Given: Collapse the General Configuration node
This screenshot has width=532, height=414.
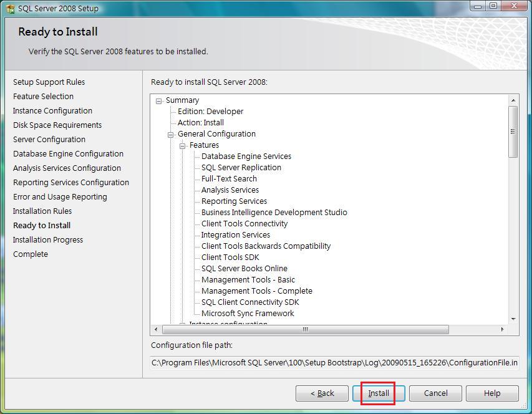Looking at the screenshot, I should coord(171,135).
